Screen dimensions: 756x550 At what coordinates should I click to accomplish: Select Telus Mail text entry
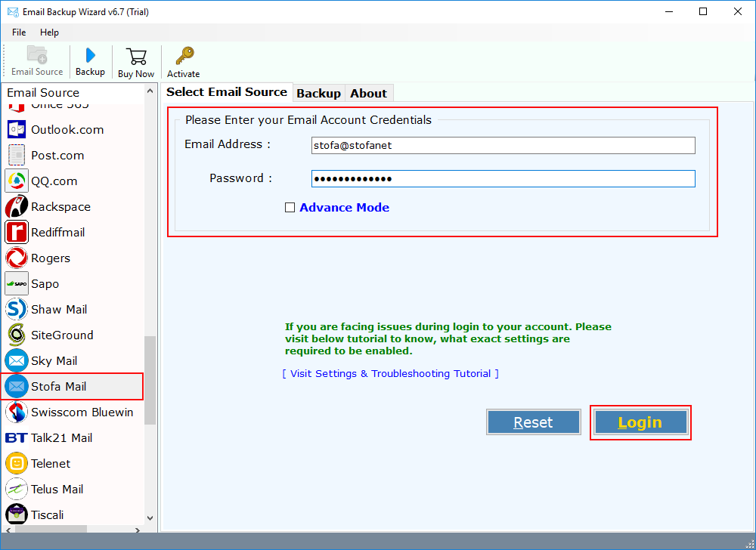click(x=57, y=490)
